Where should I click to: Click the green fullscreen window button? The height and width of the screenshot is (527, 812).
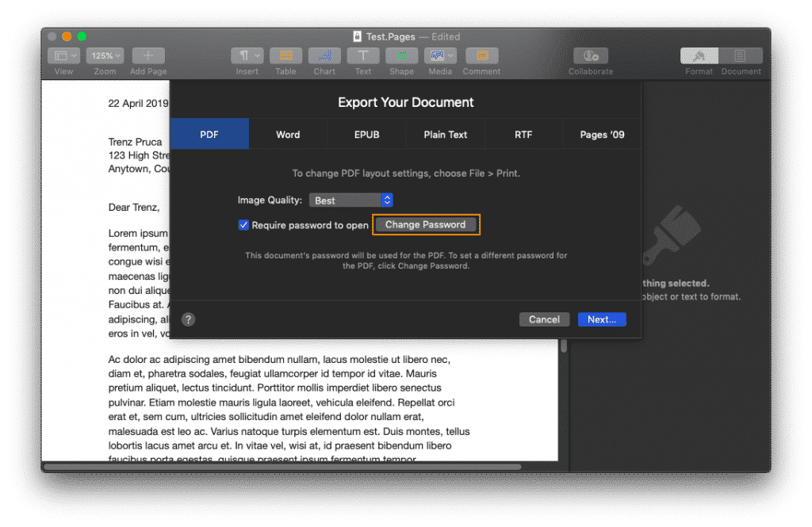click(82, 36)
